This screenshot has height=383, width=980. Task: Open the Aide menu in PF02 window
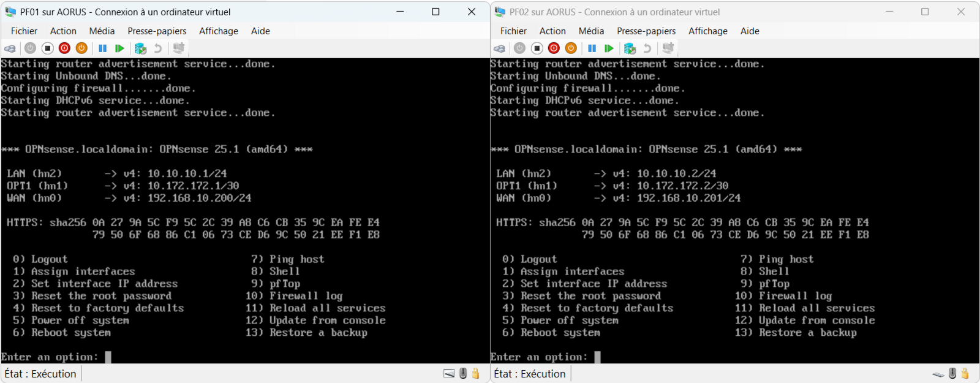(x=749, y=31)
